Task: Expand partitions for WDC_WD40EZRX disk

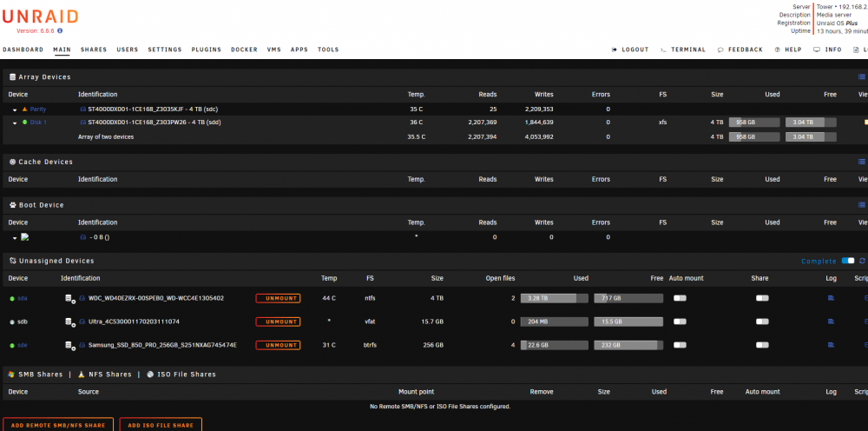Action: tap(69, 299)
